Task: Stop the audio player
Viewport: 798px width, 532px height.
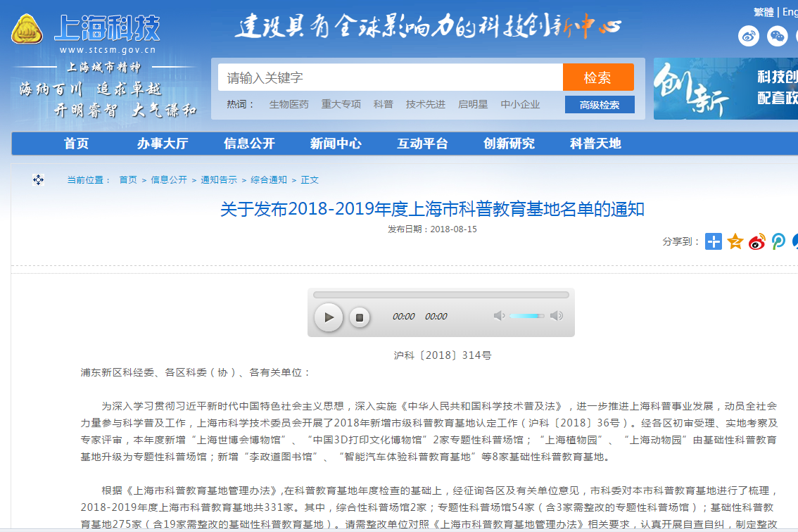Action: click(x=359, y=317)
